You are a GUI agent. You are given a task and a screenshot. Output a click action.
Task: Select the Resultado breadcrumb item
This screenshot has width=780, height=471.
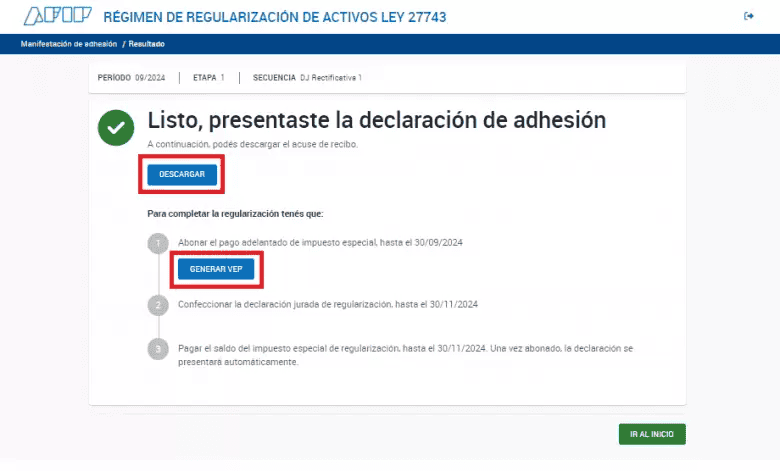[147, 44]
